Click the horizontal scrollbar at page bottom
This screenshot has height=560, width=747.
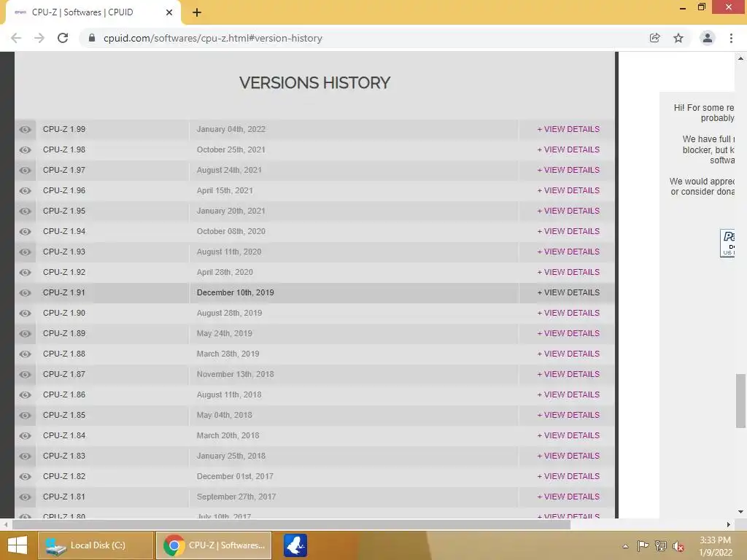tap(291, 525)
